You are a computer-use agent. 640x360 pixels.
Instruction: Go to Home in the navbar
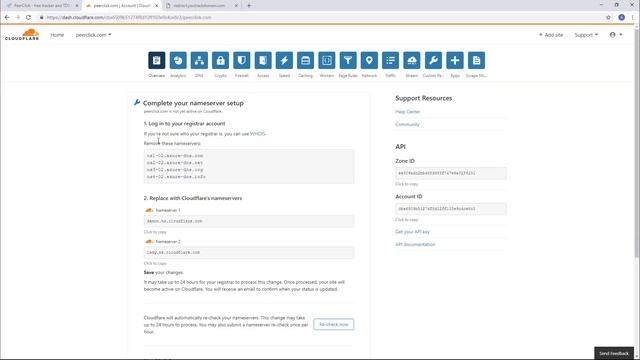(57, 35)
